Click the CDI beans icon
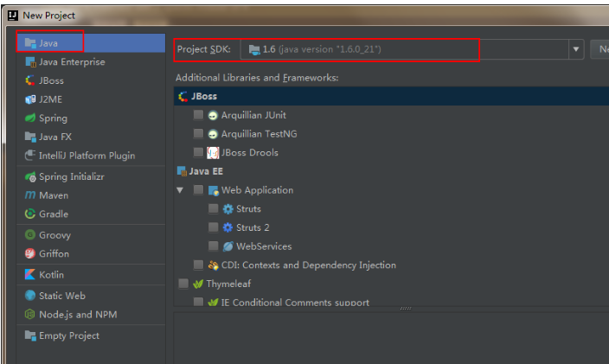Viewport: 609px width, 364px height. coord(213,265)
